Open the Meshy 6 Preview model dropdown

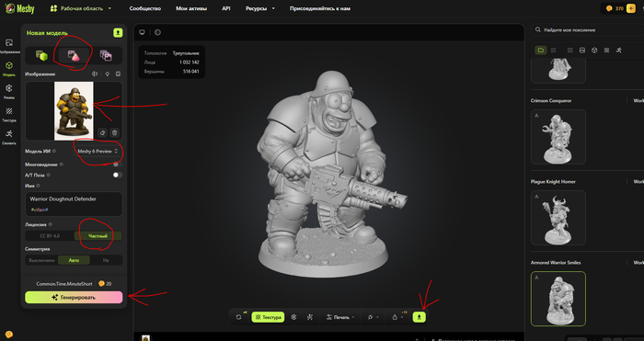pos(98,151)
